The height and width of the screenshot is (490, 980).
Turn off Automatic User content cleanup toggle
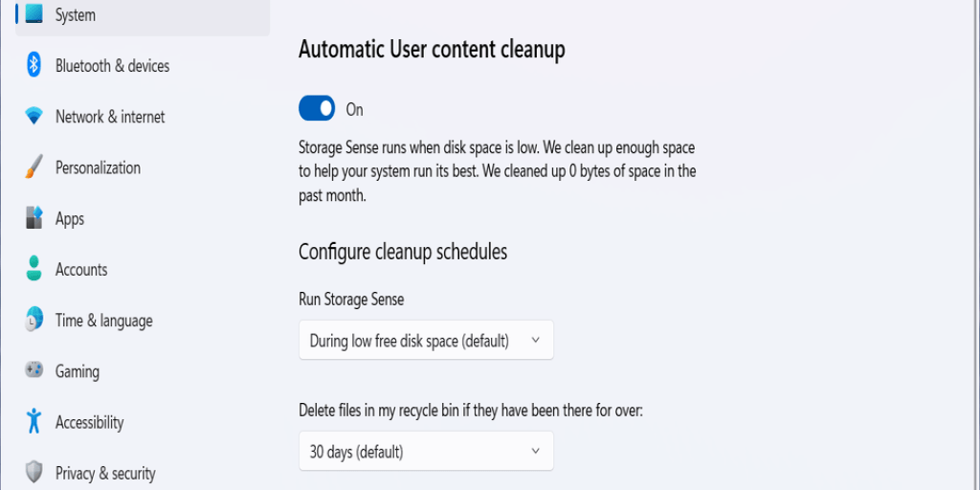pyautogui.click(x=317, y=108)
